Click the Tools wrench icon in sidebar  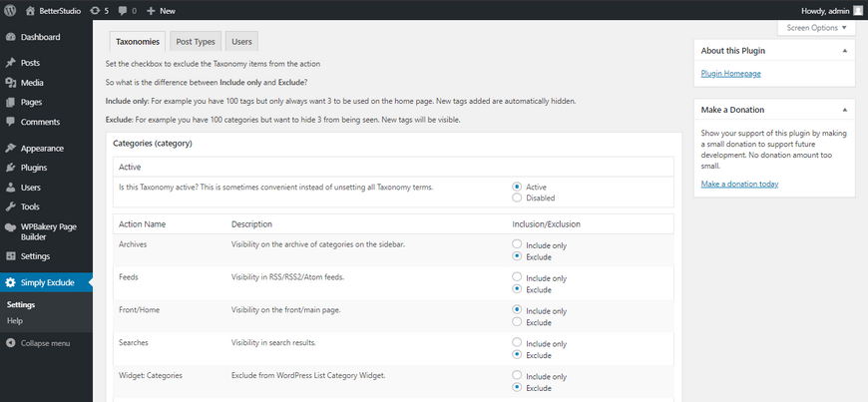pos(10,206)
